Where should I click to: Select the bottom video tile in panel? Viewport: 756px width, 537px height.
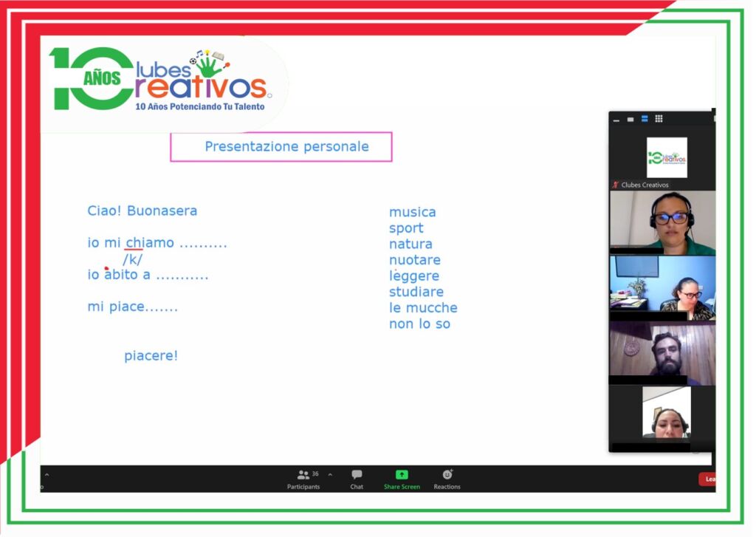[666, 414]
